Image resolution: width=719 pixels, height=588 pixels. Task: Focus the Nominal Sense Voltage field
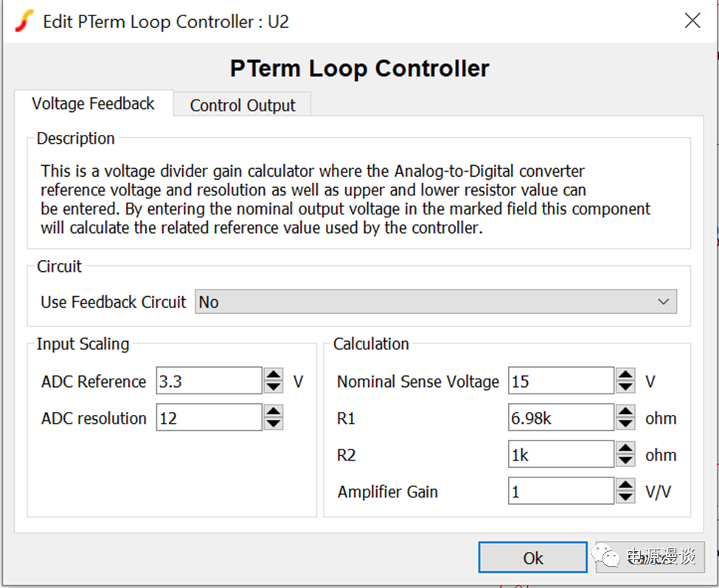(x=560, y=381)
